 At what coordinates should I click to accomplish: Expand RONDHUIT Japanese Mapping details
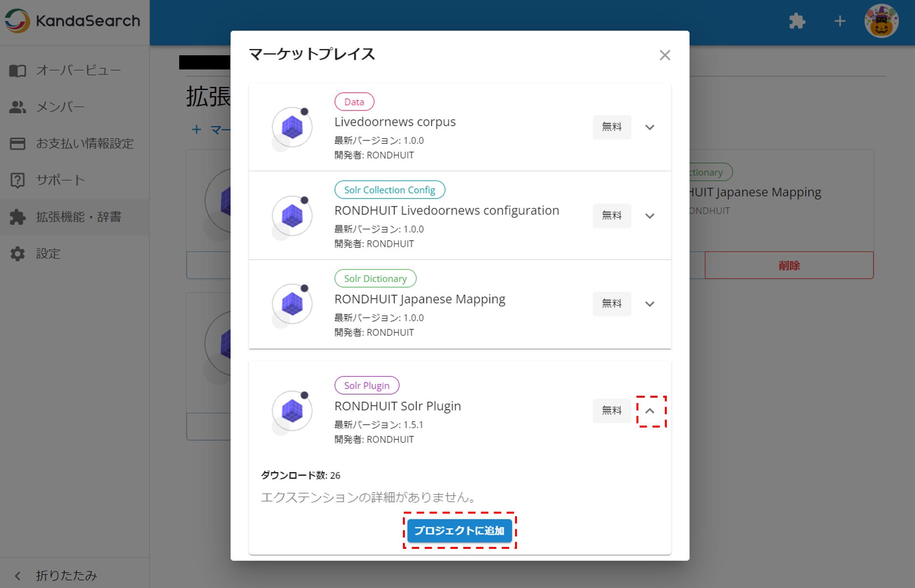pyautogui.click(x=650, y=304)
